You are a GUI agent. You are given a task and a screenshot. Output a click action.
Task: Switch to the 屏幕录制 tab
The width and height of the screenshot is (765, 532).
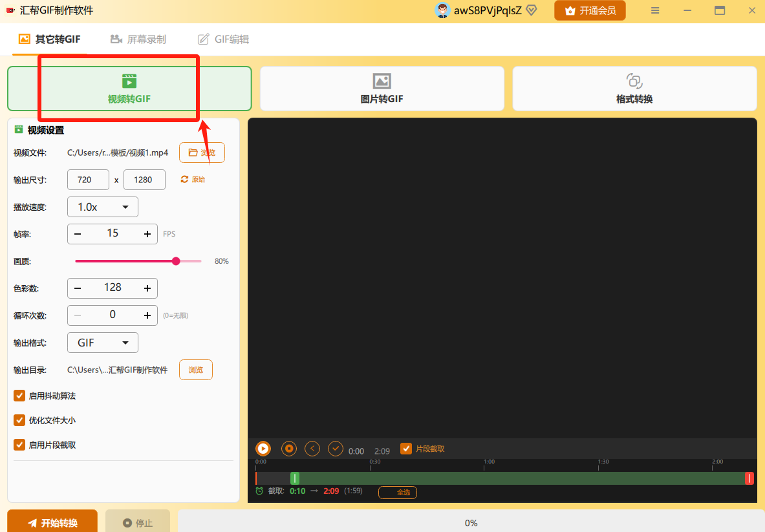tap(138, 39)
